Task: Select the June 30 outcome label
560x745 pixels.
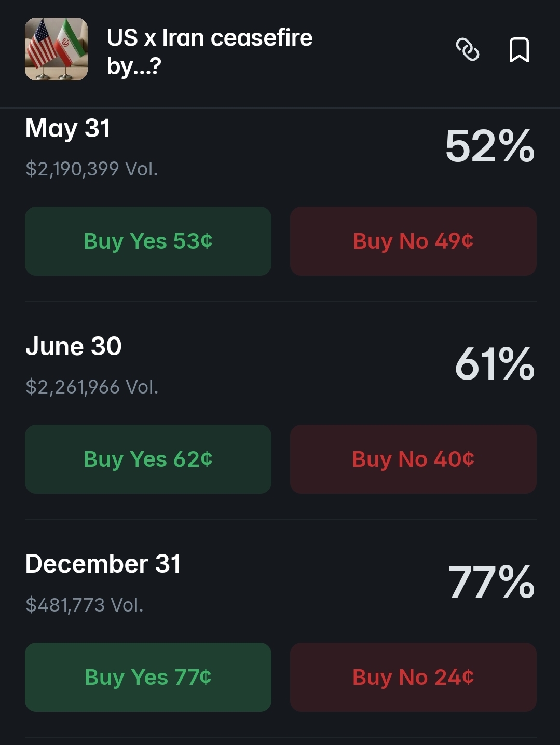Action: [74, 346]
